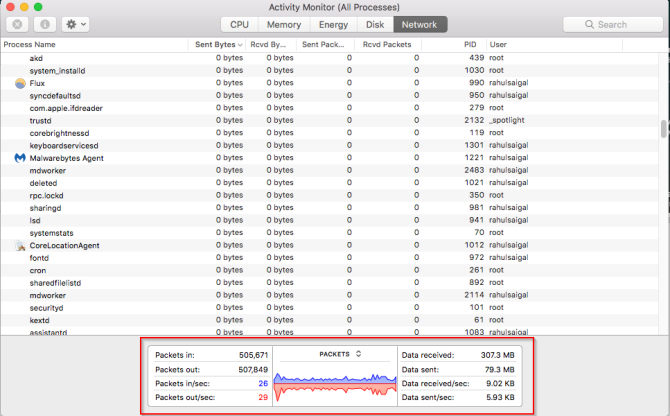
Task: Select the com.apple.ifdreader process row
Action: coord(329,108)
